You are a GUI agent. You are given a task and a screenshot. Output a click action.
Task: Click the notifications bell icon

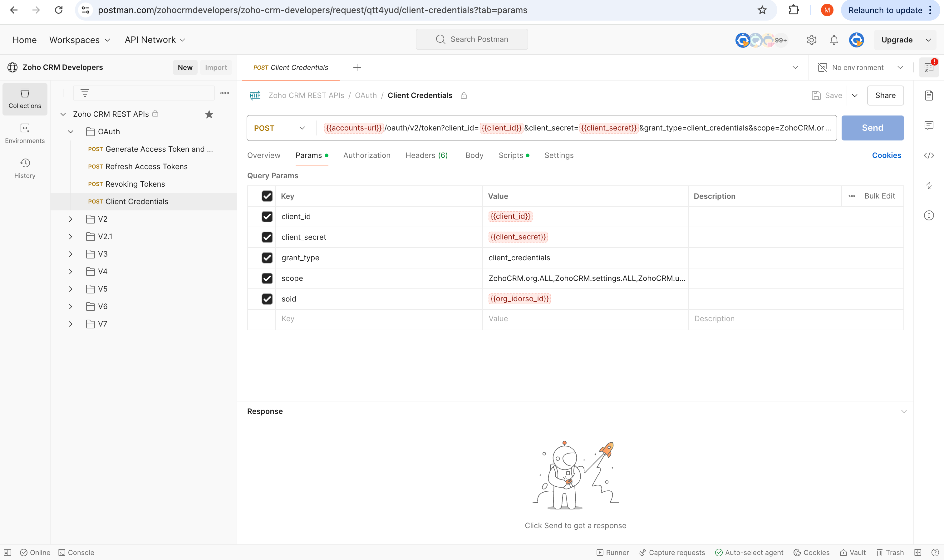[834, 40]
